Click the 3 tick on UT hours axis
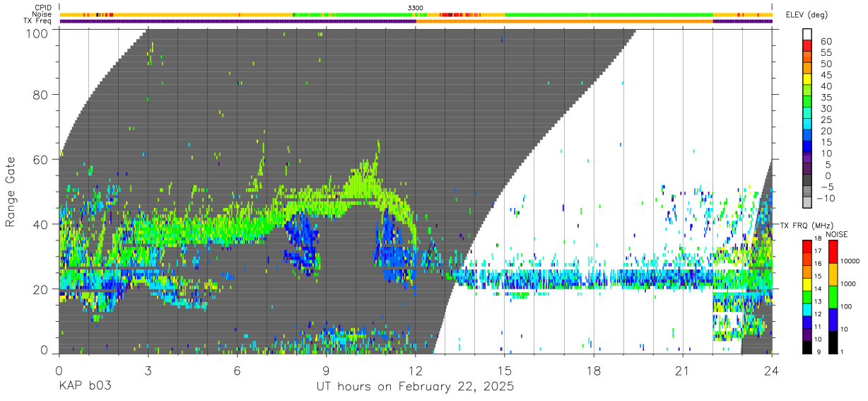 pyautogui.click(x=148, y=370)
